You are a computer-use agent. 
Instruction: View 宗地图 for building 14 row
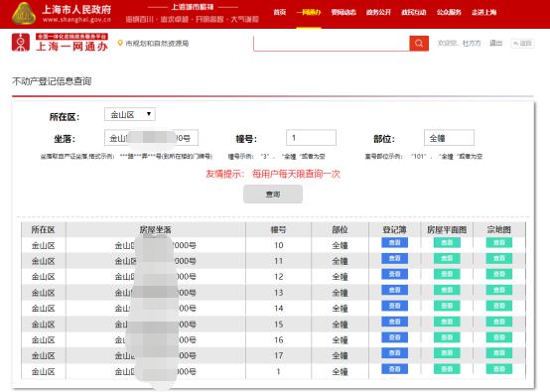[x=498, y=306]
